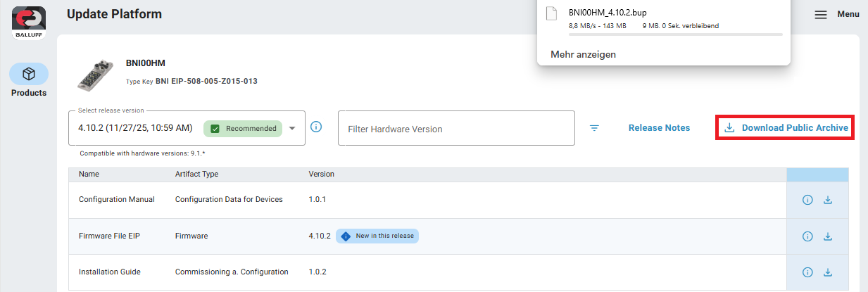Focus the Filter Hardware Version field
Image resolution: width=868 pixels, height=292 pixels.
tap(456, 129)
